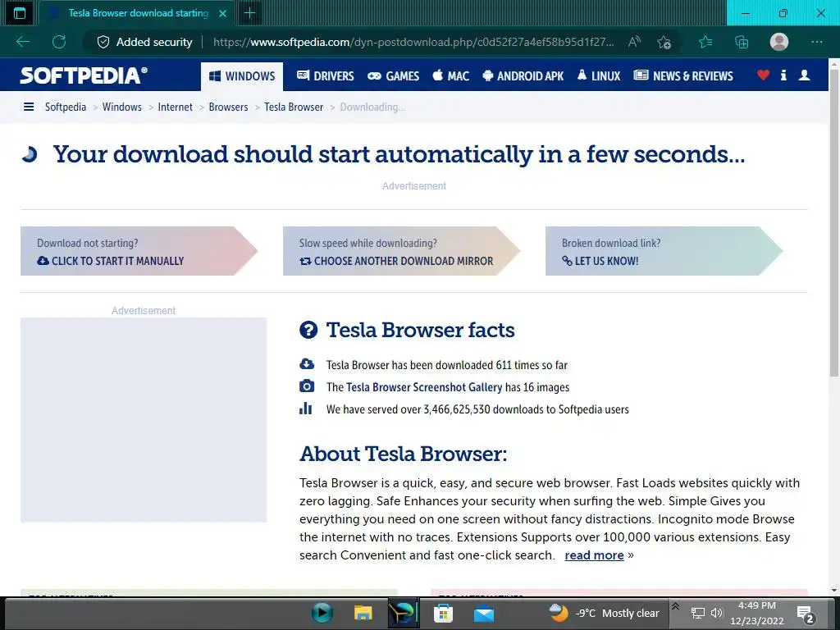This screenshot has height=630, width=840.
Task: Open Settings and more ellipsis menu
Action: (817, 42)
